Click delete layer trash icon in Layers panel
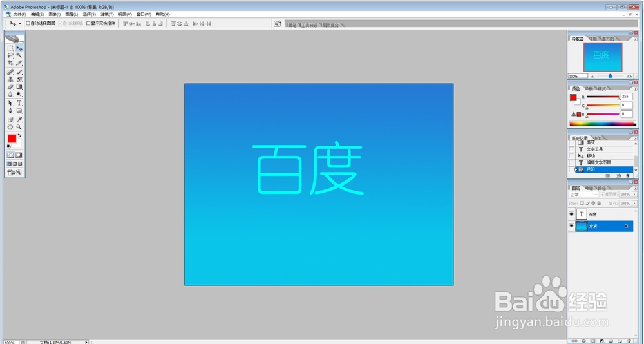 click(x=629, y=341)
